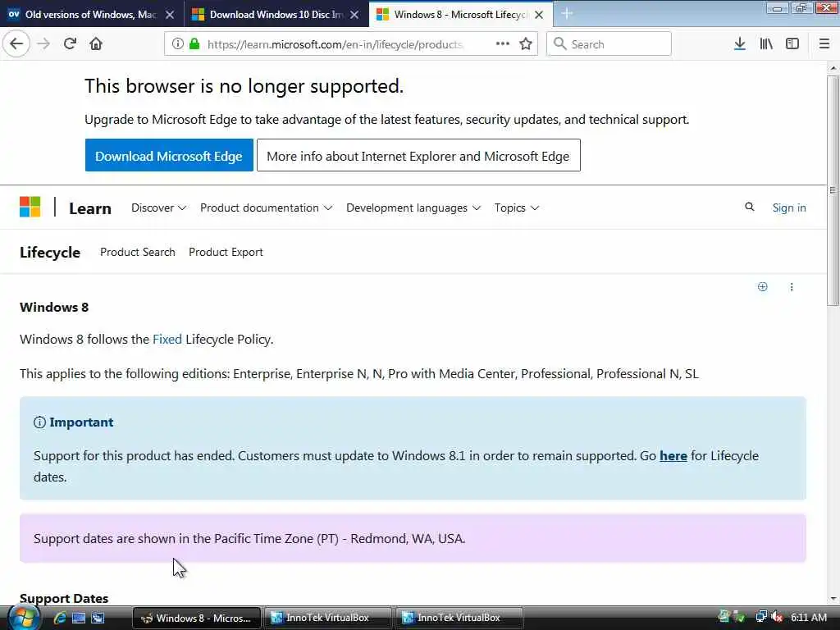This screenshot has width=840, height=630.
Task: Click the scrollbar up arrow
Action: (833, 68)
